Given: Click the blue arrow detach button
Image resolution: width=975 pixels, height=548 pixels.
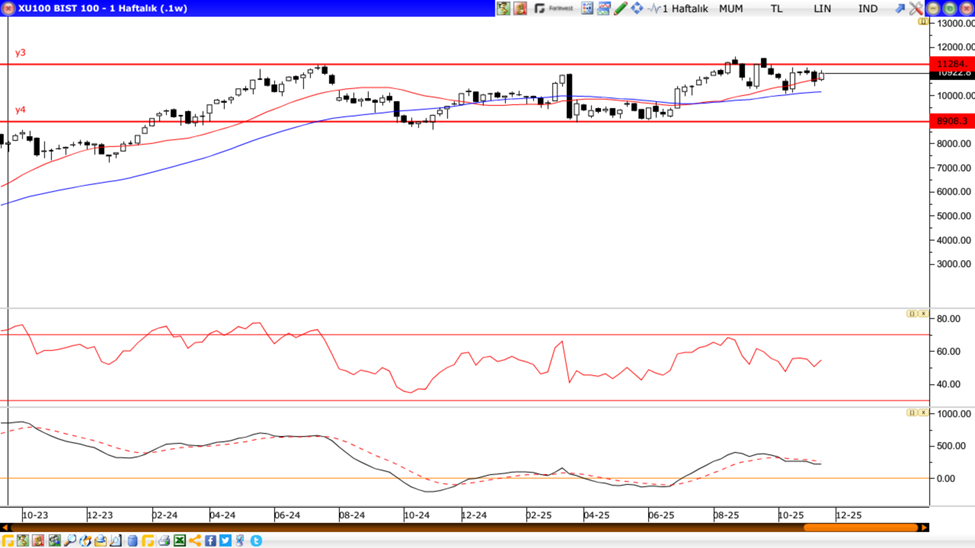Looking at the screenshot, I should click(x=899, y=8).
